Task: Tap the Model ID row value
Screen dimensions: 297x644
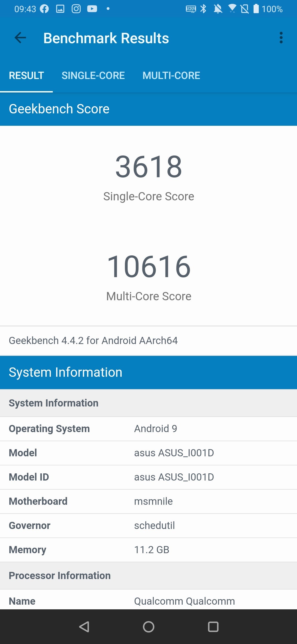Action: tap(174, 477)
